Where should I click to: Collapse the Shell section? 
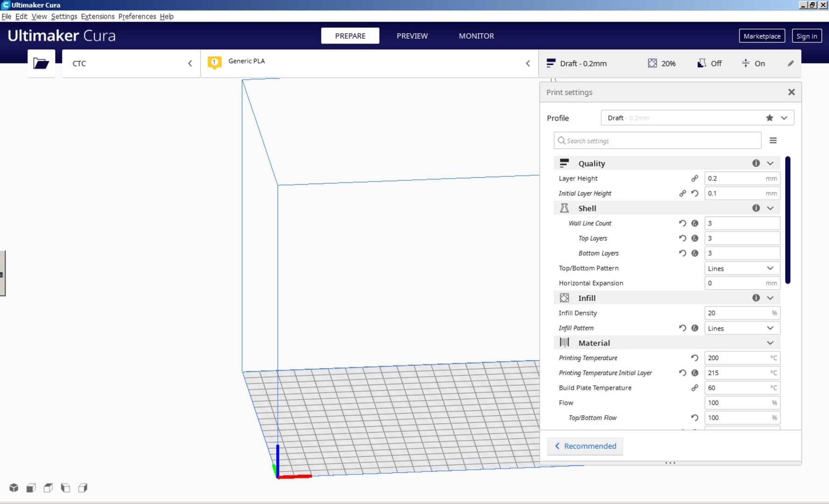[x=770, y=208]
